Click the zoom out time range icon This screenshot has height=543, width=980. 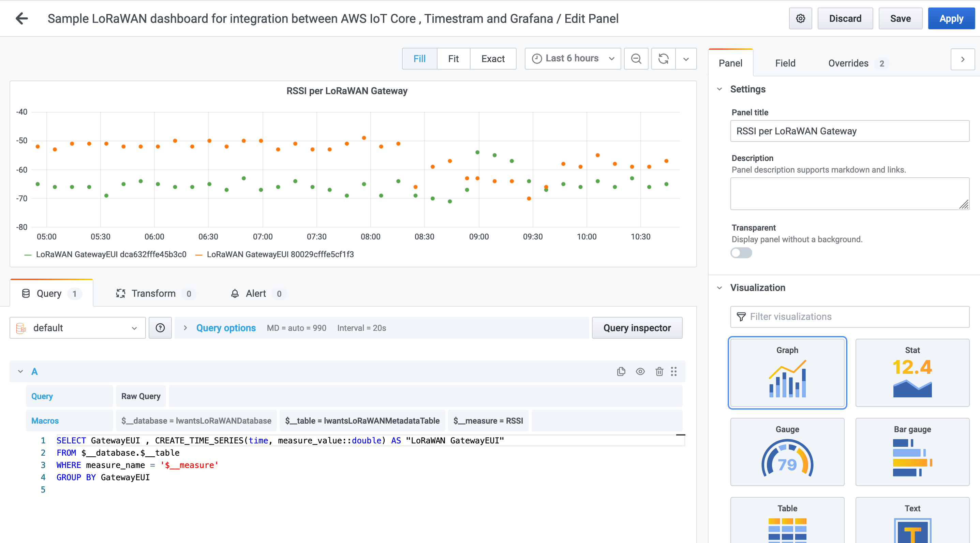point(636,59)
